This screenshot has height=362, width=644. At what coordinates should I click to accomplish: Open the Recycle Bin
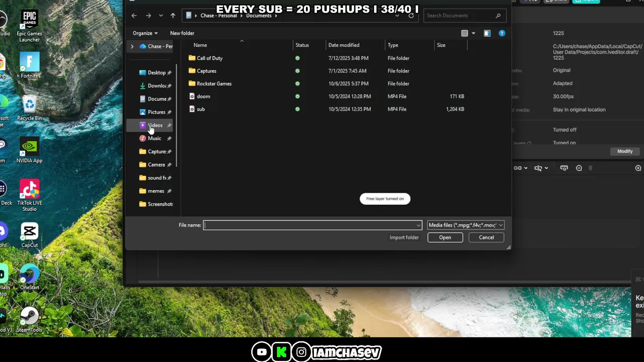coord(29,108)
